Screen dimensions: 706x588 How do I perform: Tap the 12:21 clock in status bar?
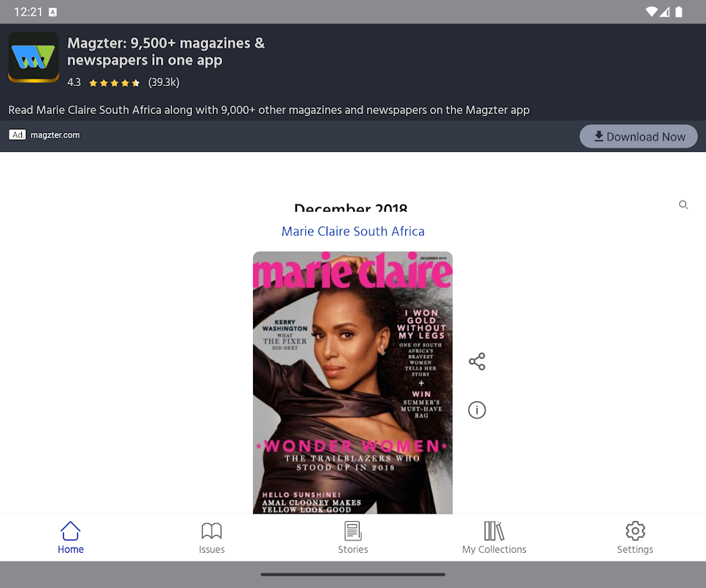click(x=28, y=12)
